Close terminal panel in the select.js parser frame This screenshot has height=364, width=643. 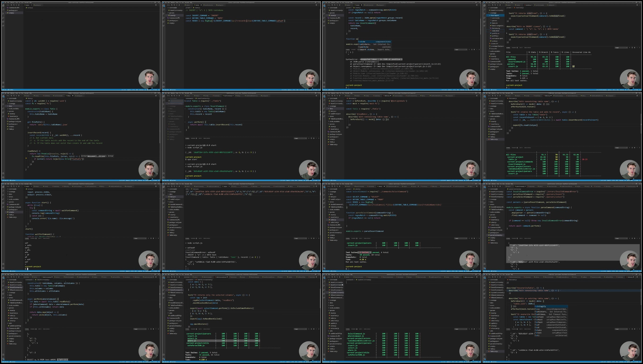pos(479,238)
